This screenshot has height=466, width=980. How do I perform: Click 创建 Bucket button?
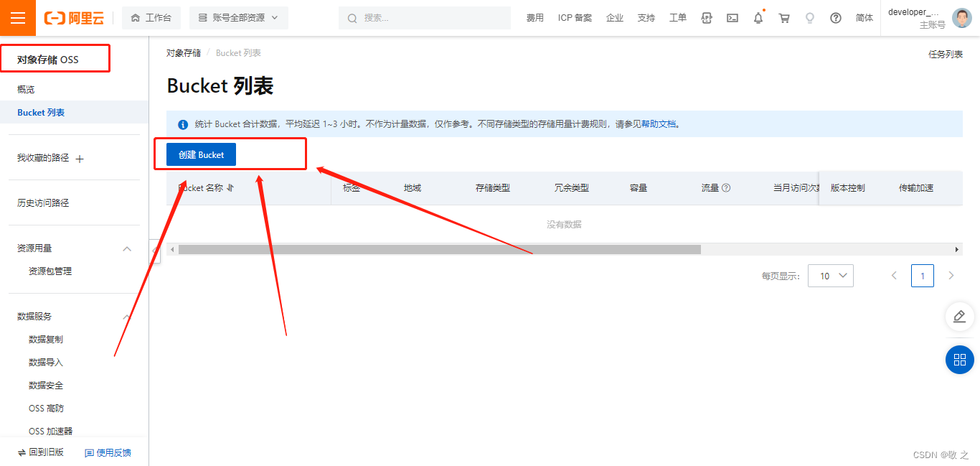coord(201,154)
